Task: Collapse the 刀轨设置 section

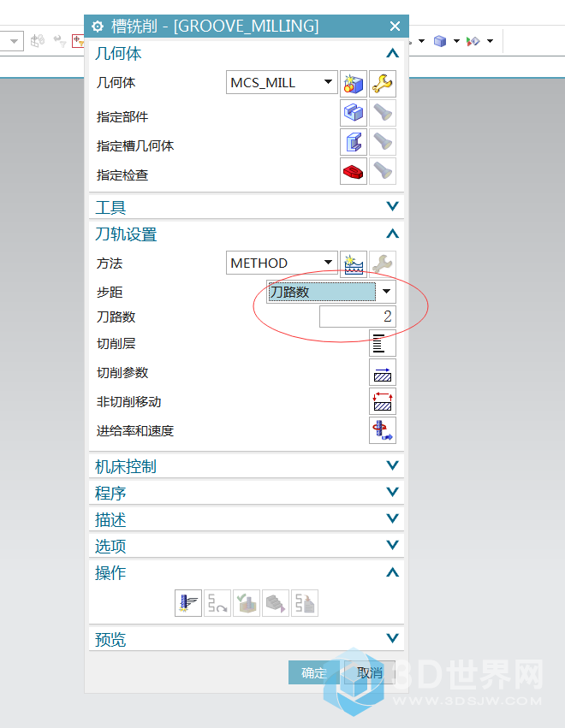Action: (x=393, y=234)
